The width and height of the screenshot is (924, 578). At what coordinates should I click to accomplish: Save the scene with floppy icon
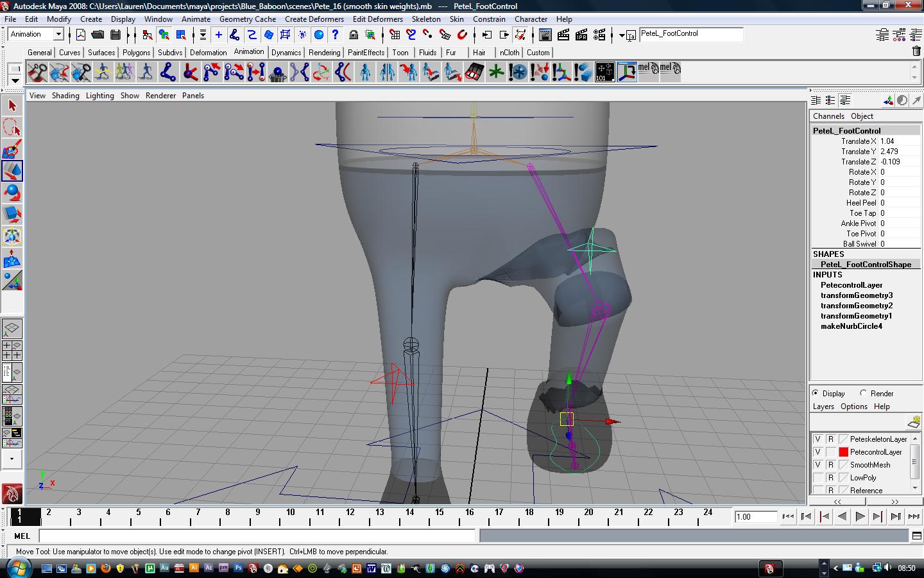point(116,35)
